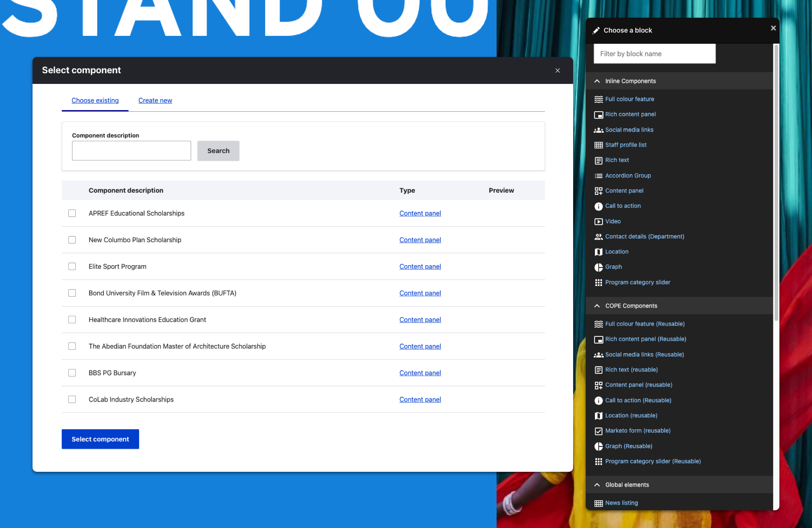Open the Choose existing tab
Screen dimensions: 812x528
(x=95, y=101)
